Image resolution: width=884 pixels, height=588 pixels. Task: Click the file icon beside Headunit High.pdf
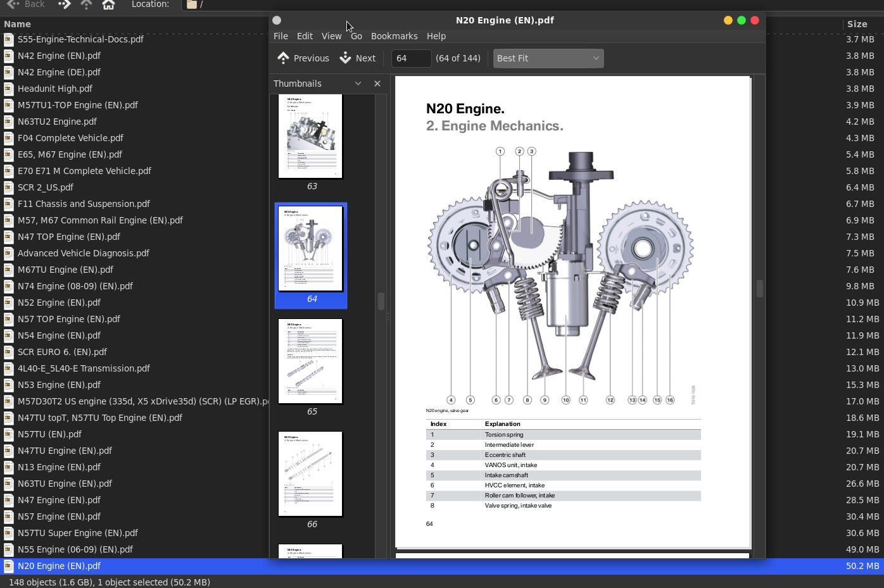tap(9, 89)
